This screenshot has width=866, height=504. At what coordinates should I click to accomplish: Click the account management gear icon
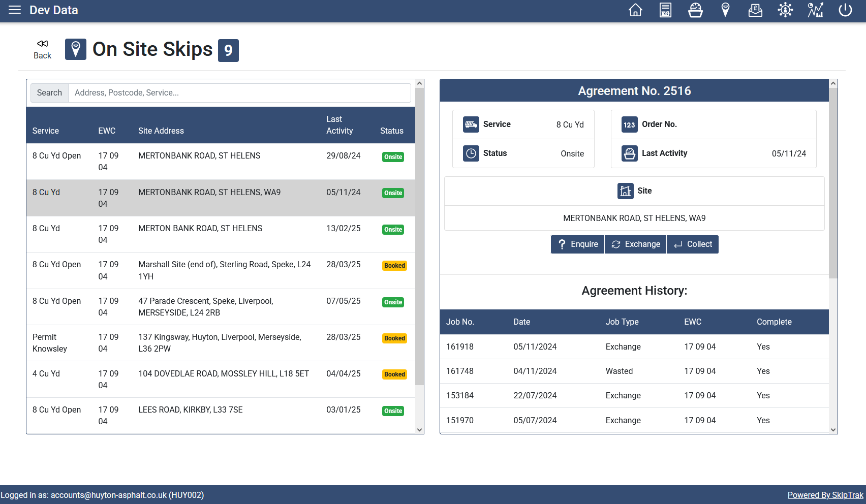785,10
